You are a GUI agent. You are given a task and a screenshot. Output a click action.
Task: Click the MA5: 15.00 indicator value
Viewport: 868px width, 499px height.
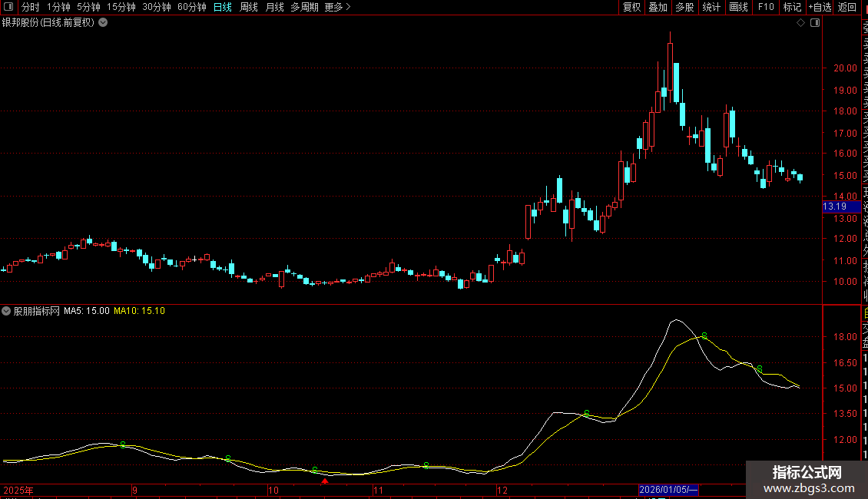pyautogui.click(x=86, y=311)
